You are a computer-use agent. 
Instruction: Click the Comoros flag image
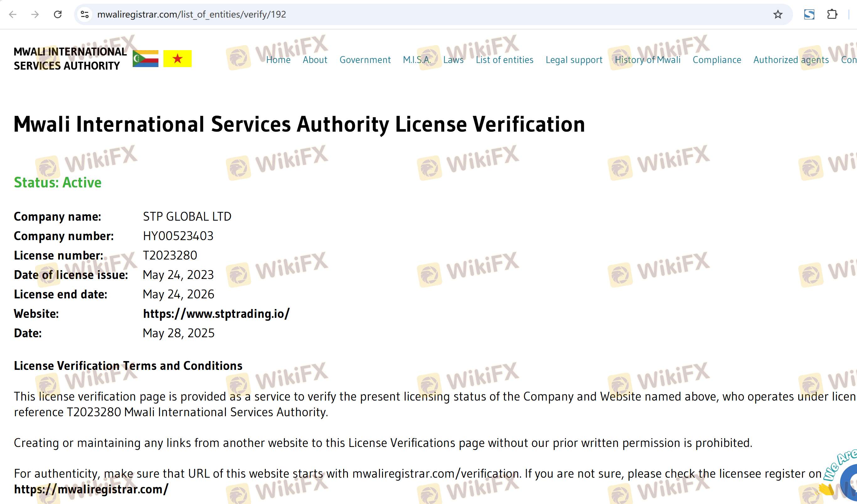(x=146, y=59)
